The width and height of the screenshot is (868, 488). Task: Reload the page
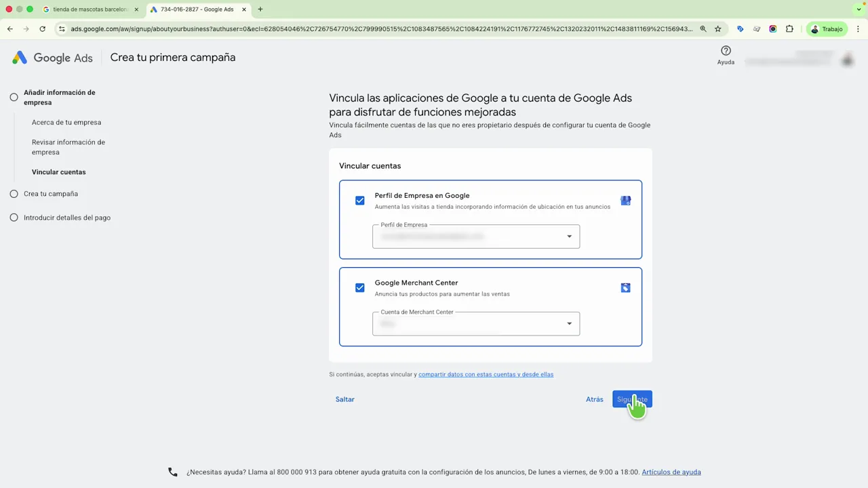[x=42, y=29]
